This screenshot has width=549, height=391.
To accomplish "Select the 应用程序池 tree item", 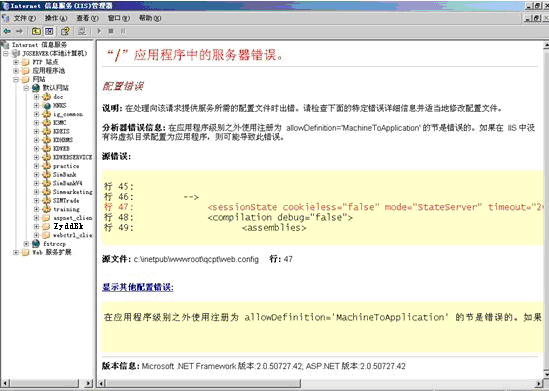I will click(x=49, y=71).
